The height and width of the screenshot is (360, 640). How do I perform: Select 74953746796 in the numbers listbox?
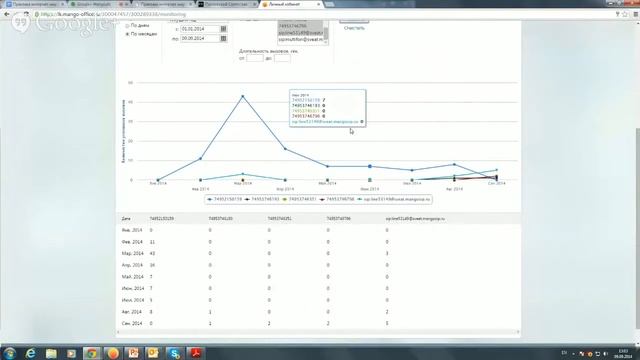click(x=300, y=26)
